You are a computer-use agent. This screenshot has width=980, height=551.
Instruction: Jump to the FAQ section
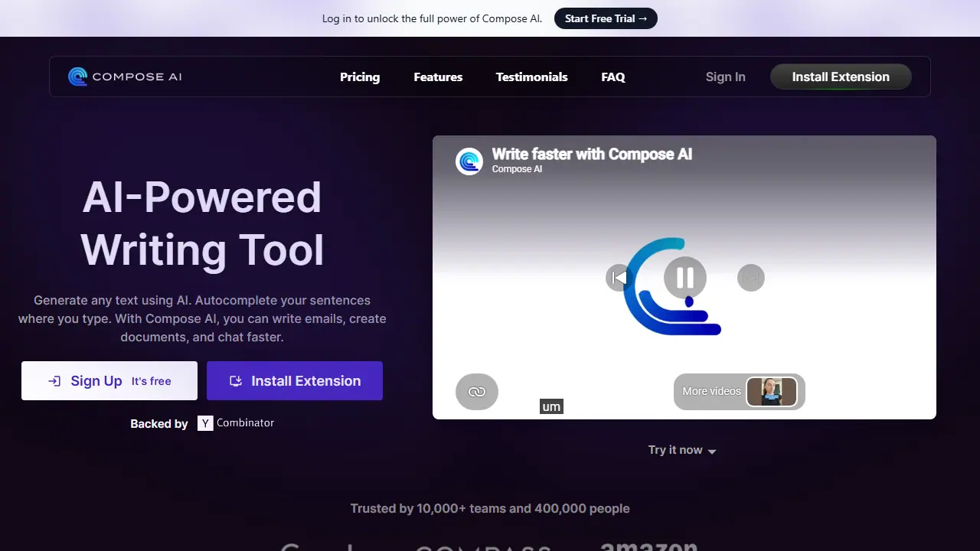[613, 77]
